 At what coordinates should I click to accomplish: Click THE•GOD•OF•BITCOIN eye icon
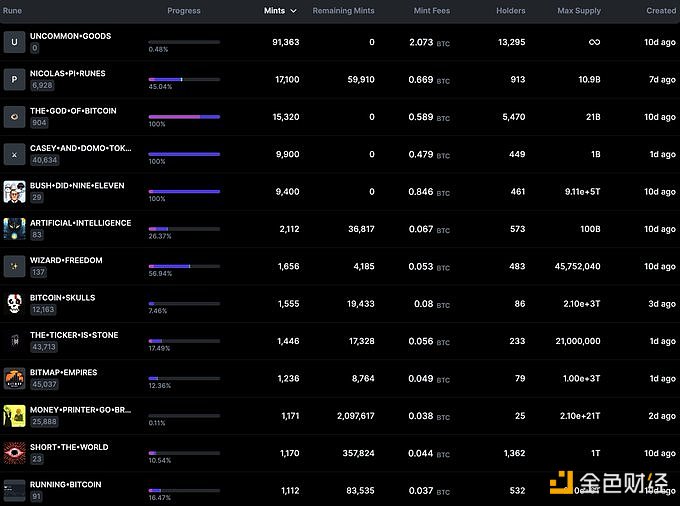point(14,117)
